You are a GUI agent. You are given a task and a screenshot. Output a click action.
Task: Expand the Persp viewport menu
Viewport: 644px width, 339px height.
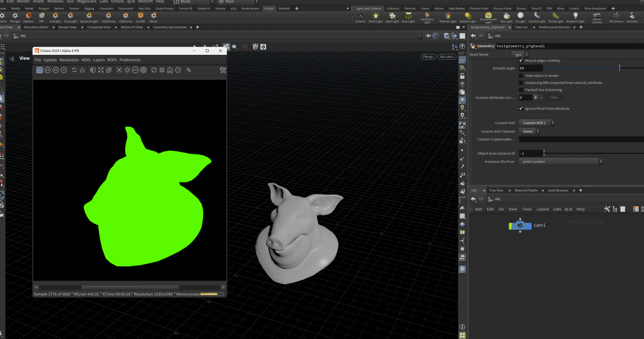[428, 57]
